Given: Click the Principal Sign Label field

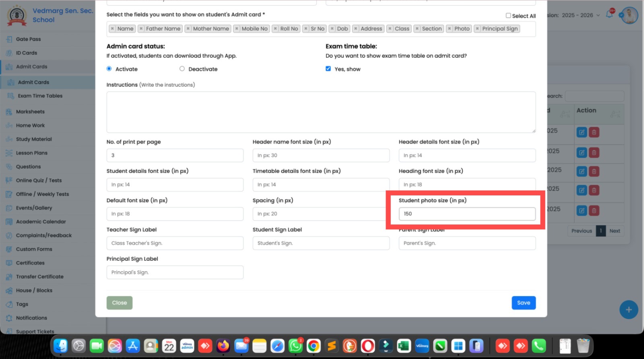Looking at the screenshot, I should coord(175,272).
